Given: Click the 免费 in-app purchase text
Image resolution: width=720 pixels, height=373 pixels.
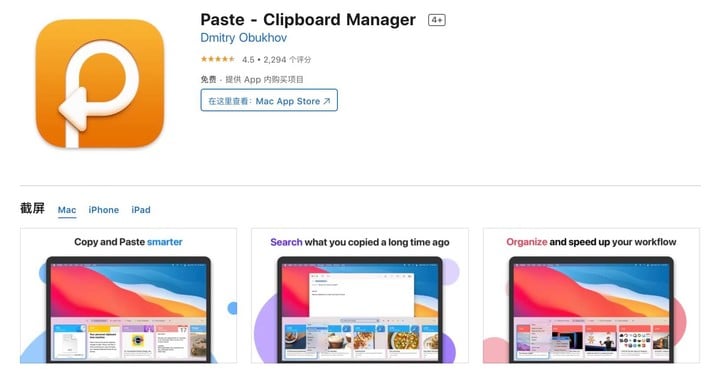Looking at the screenshot, I should [x=252, y=79].
